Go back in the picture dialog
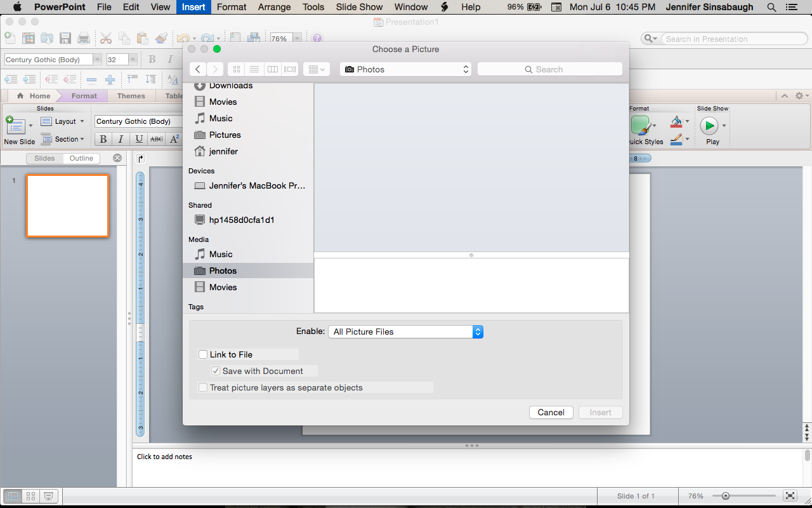The width and height of the screenshot is (812, 508). [x=198, y=69]
